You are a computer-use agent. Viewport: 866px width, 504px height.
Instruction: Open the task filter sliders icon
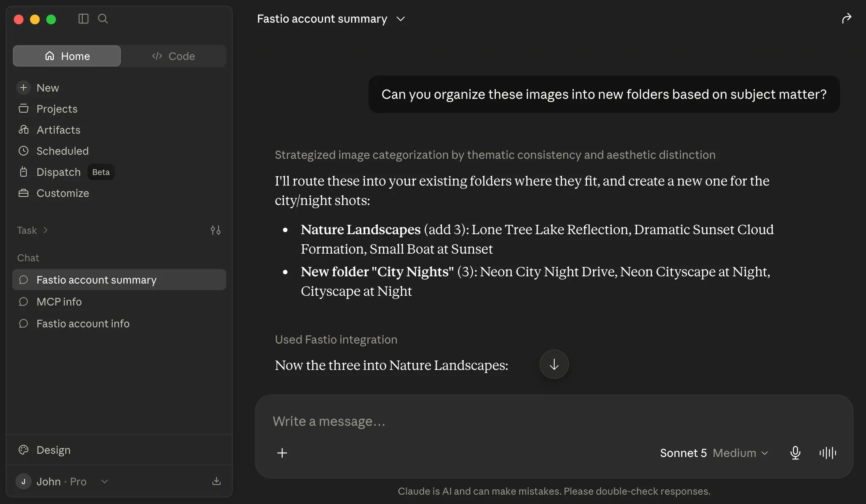[216, 230]
